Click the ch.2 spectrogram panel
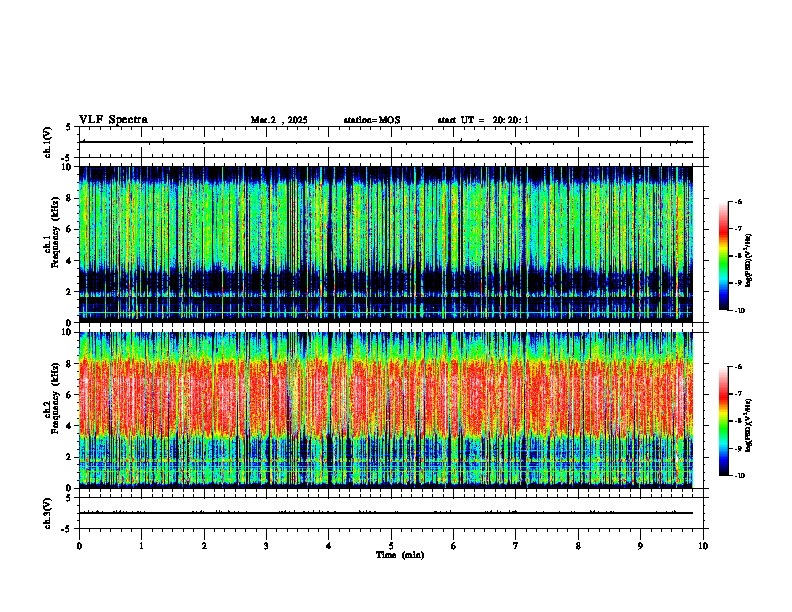 [x=386, y=410]
